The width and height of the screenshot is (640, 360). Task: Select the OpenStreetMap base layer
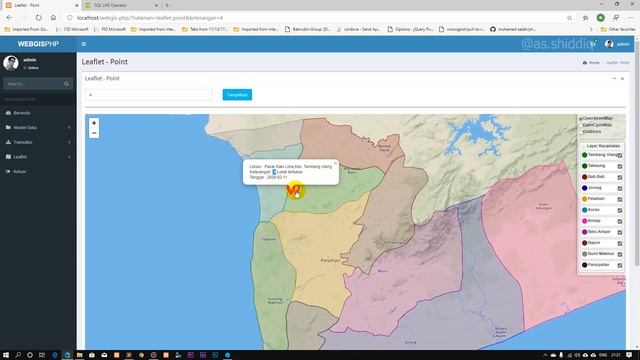tap(581, 119)
